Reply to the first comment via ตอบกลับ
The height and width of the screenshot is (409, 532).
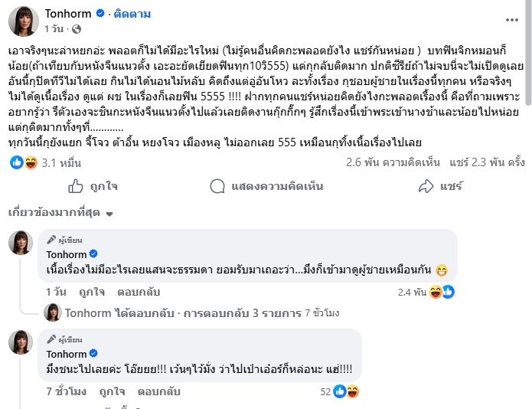point(139,292)
